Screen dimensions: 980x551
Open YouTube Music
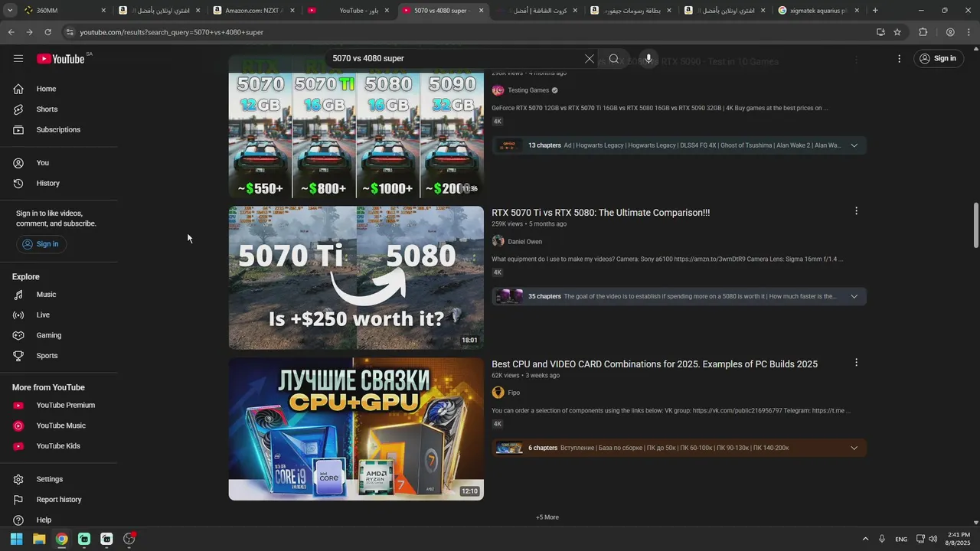tap(59, 425)
